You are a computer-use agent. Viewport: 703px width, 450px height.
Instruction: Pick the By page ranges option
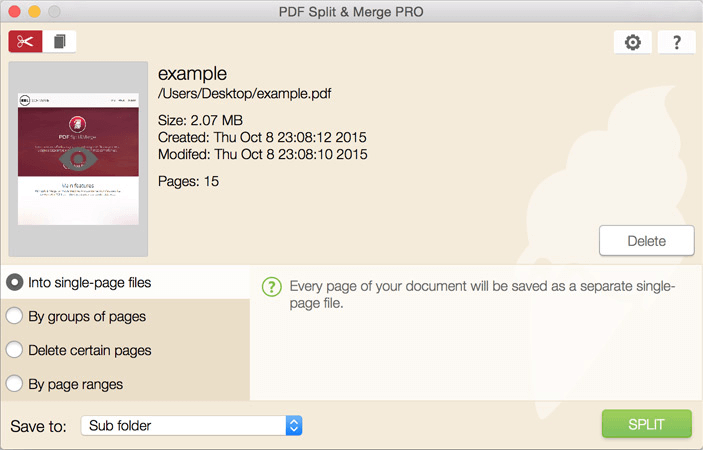coord(15,384)
